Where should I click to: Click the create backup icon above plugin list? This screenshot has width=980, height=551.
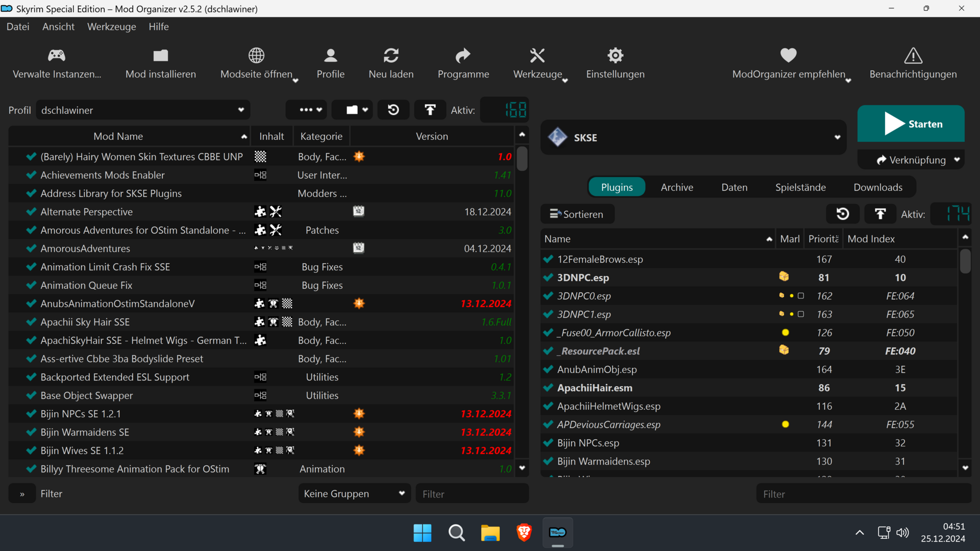pyautogui.click(x=880, y=214)
